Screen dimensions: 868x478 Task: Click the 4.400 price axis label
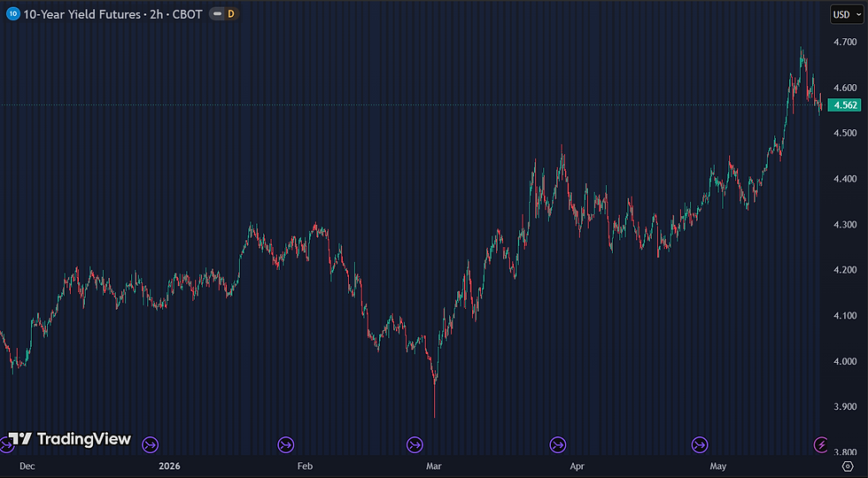tap(845, 179)
